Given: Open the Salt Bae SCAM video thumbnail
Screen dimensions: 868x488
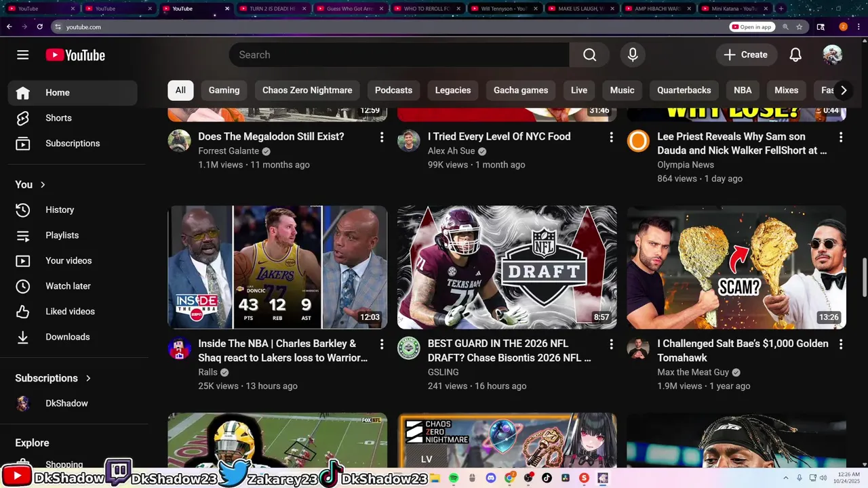Looking at the screenshot, I should pyautogui.click(x=736, y=267).
